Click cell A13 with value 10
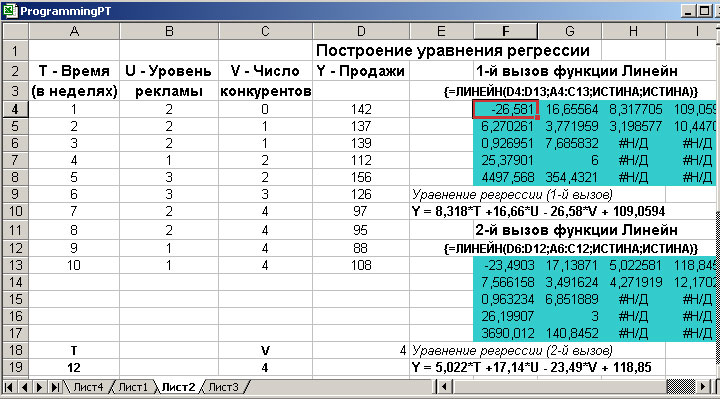720x399 pixels. [74, 265]
